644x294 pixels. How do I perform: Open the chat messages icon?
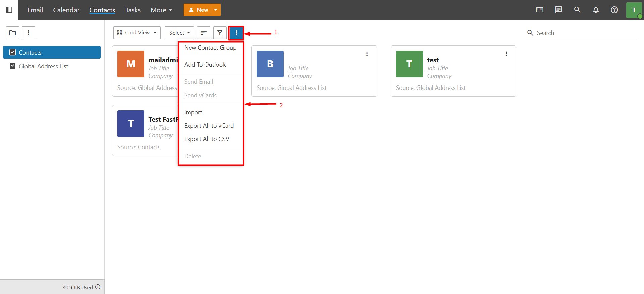(x=558, y=10)
